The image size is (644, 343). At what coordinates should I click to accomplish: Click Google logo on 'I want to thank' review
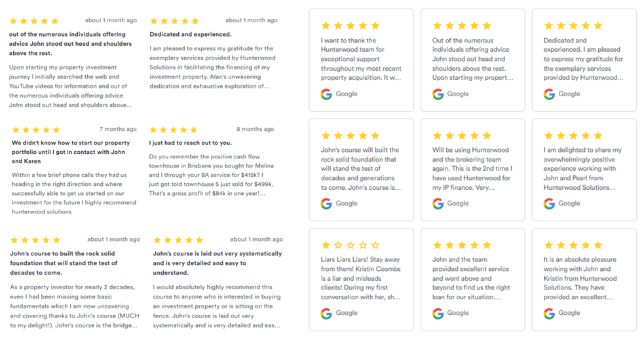tap(326, 94)
